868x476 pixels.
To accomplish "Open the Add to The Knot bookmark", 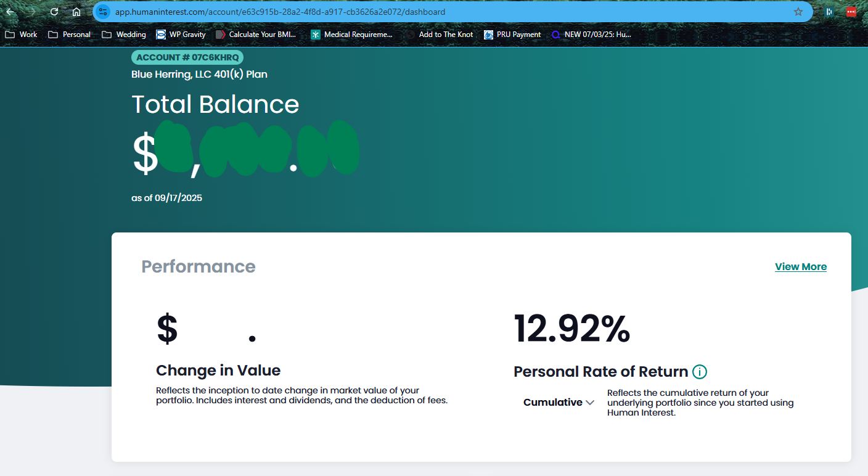I will click(x=440, y=35).
